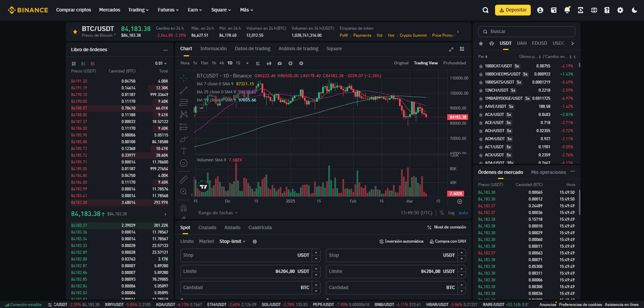Open the notifications bell

tap(567, 10)
